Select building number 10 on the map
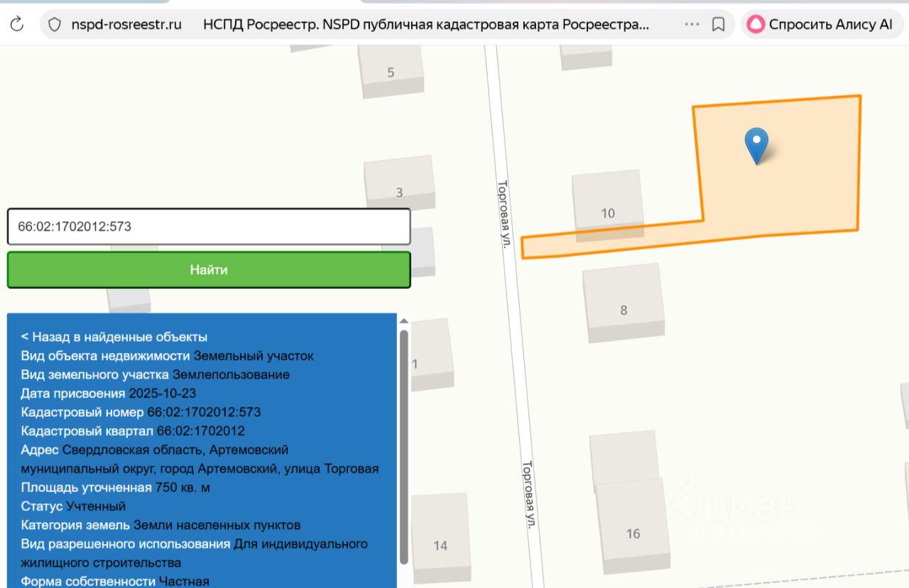This screenshot has height=588, width=909. [x=608, y=205]
